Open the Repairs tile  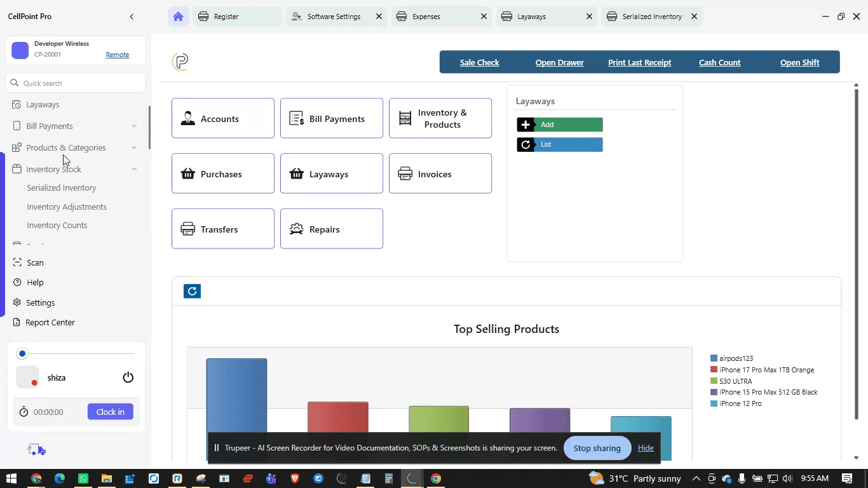[332, 229]
